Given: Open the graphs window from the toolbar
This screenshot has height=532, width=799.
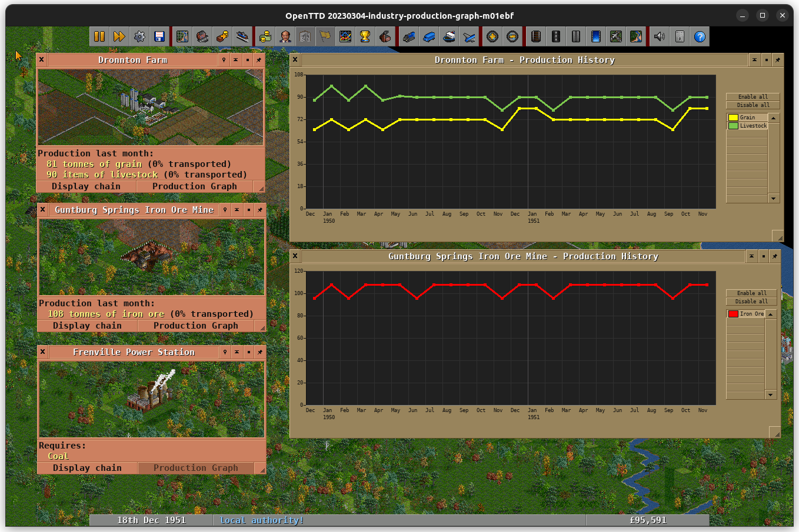Looking at the screenshot, I should click(344, 36).
